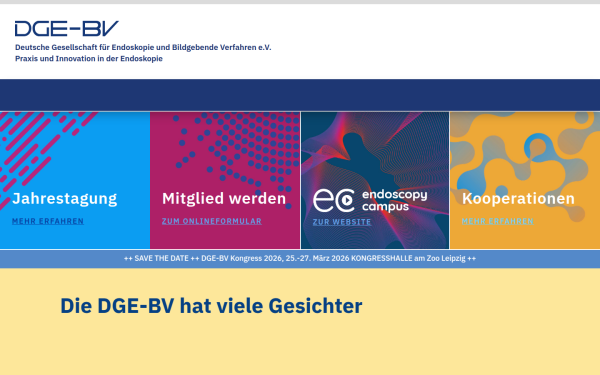Click the Kooperationen heading
600x375 pixels.
[518, 199]
